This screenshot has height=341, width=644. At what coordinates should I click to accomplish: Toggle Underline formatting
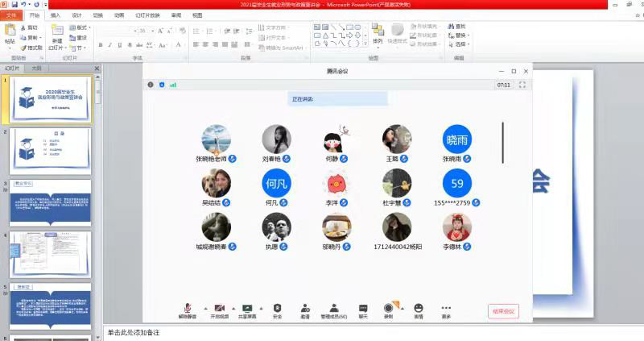pyautogui.click(x=120, y=45)
